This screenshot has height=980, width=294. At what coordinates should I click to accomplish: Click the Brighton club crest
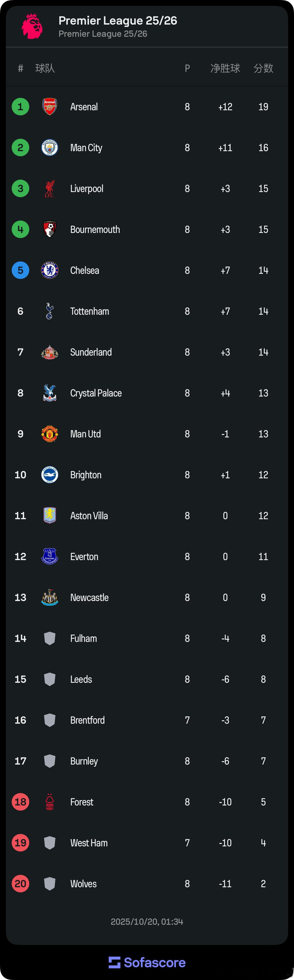49,475
